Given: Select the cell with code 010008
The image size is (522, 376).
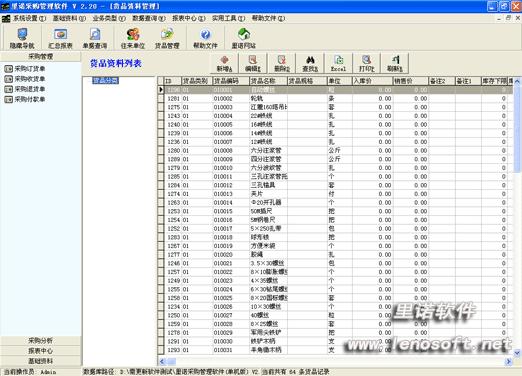Looking at the screenshot, I should point(231,150).
